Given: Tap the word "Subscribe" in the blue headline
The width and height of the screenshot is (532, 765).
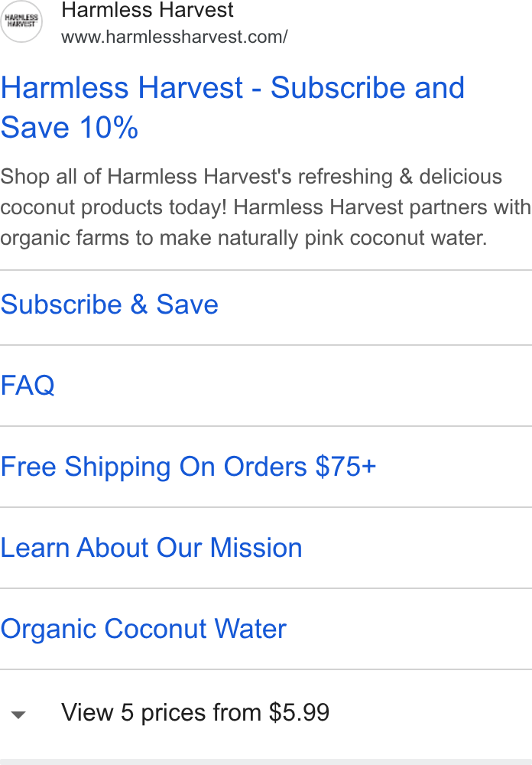Looking at the screenshot, I should 338,88.
